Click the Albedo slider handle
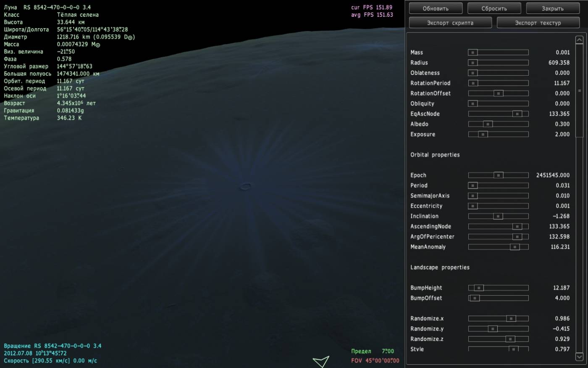Screen dimensions: 588x368 coord(488,124)
